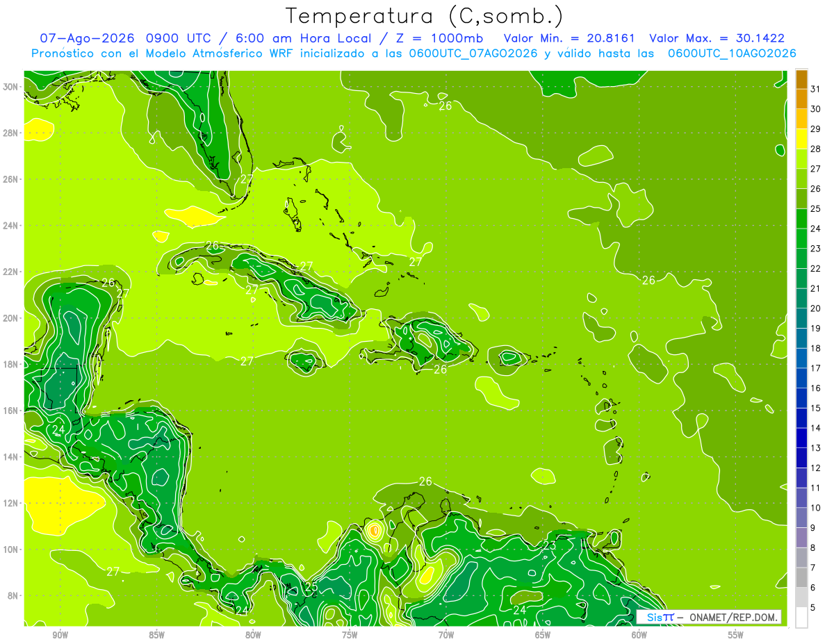Click the purple legend swatch between 9 and 10
Image resolution: width=834 pixels, height=644 pixels.
pyautogui.click(x=801, y=518)
